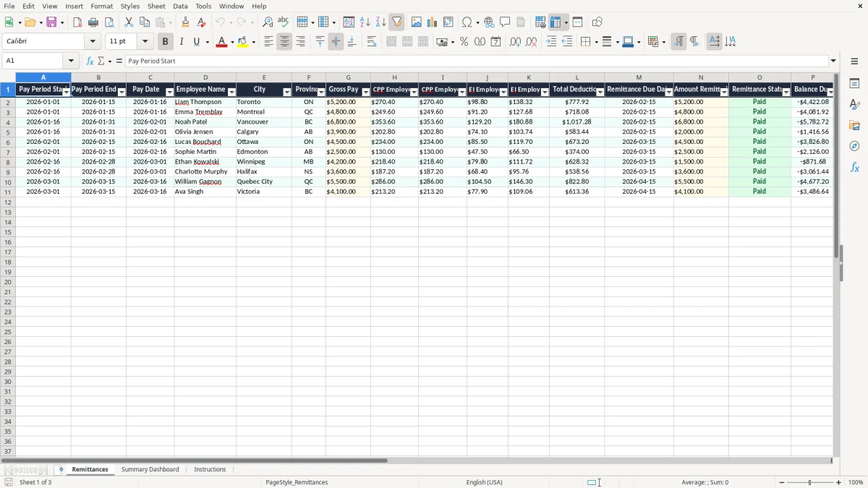Click the horizontal scrollbar
Image resolution: width=868 pixels, height=488 pixels.
[195, 461]
